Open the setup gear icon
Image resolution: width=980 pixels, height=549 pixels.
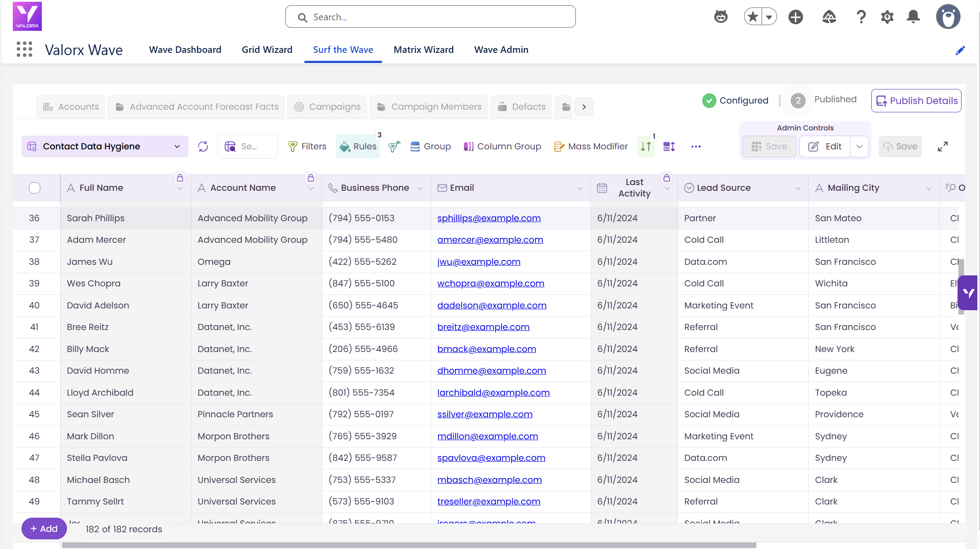pos(887,17)
